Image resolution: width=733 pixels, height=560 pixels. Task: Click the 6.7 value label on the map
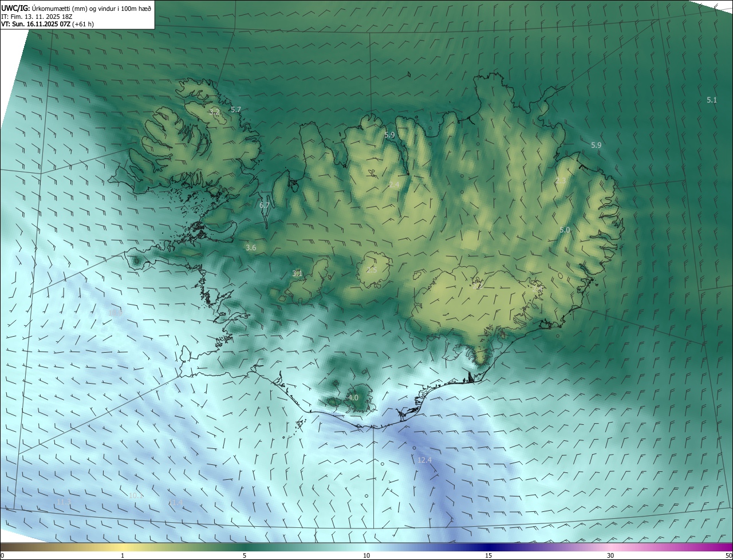click(x=264, y=205)
